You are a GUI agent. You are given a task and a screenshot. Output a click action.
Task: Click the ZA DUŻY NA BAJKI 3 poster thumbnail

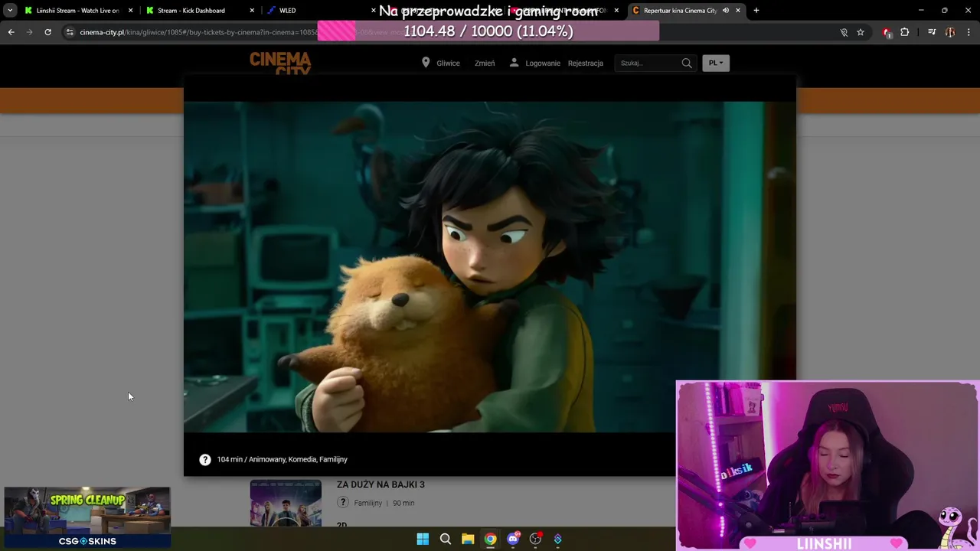[286, 503]
